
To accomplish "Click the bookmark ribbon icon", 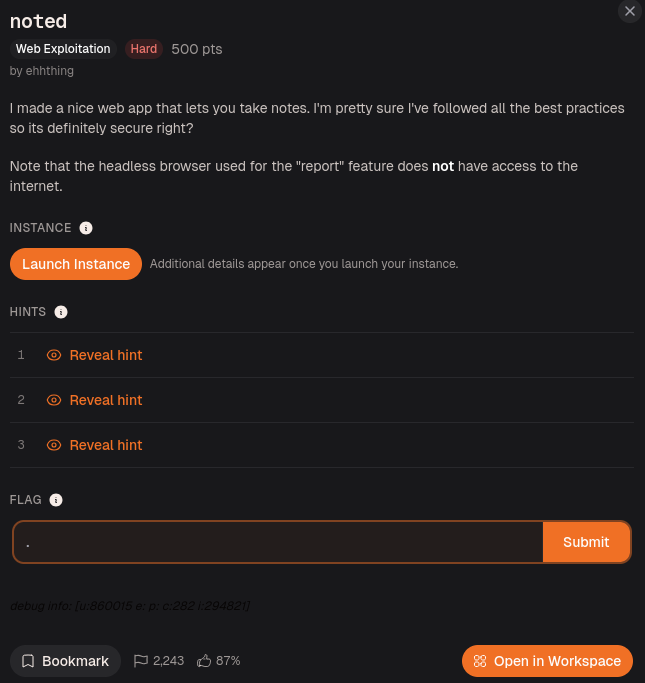I will click(x=28, y=661).
